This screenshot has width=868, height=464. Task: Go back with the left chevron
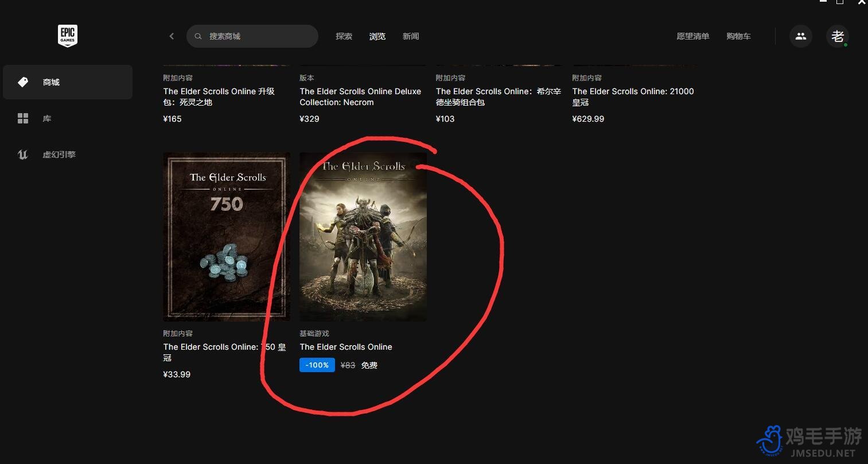tap(172, 36)
